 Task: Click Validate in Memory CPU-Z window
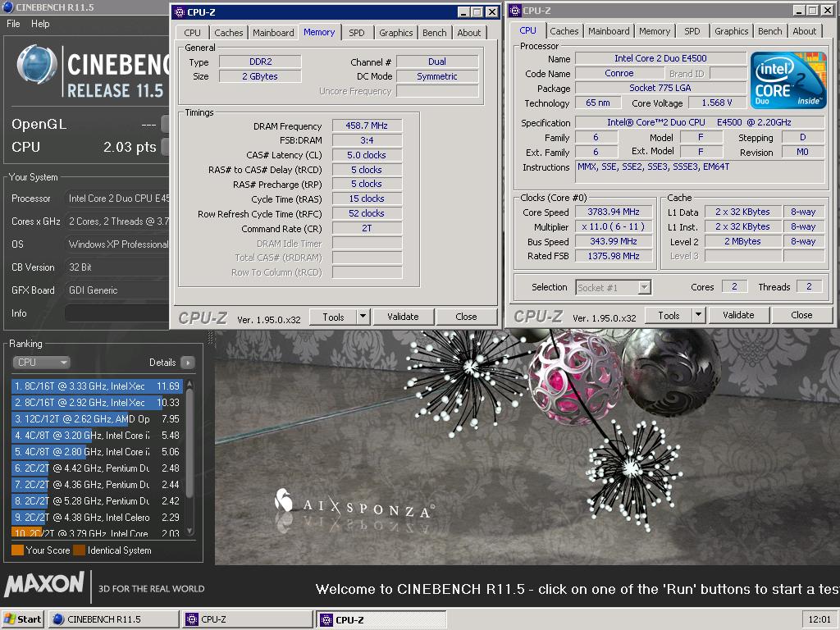(x=403, y=317)
